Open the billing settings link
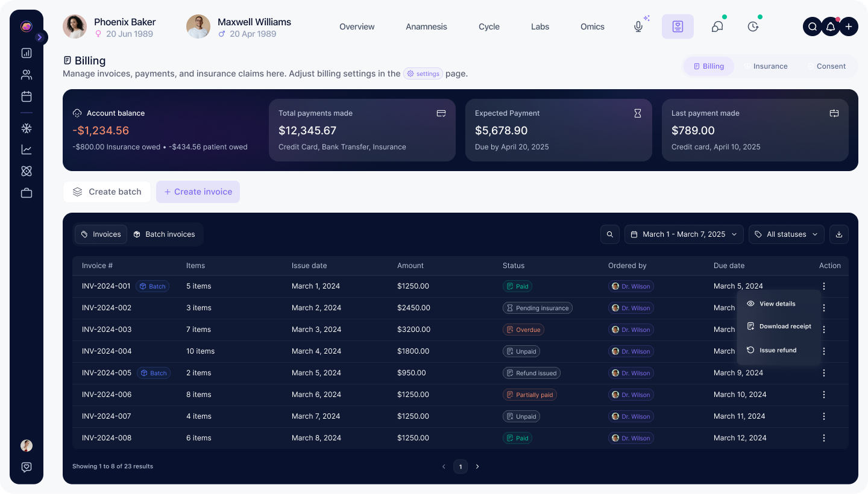 pyautogui.click(x=423, y=73)
